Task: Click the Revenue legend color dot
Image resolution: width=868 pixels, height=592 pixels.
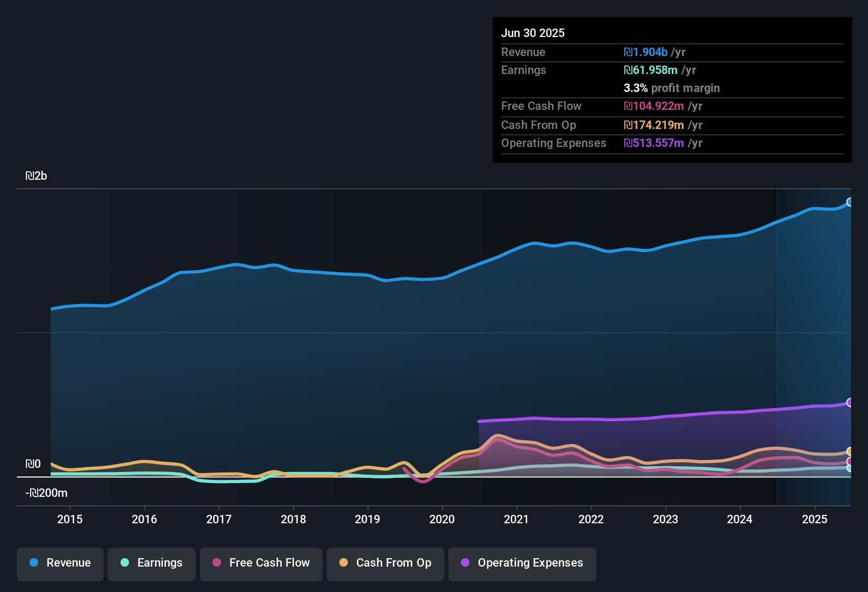Action: pos(33,563)
